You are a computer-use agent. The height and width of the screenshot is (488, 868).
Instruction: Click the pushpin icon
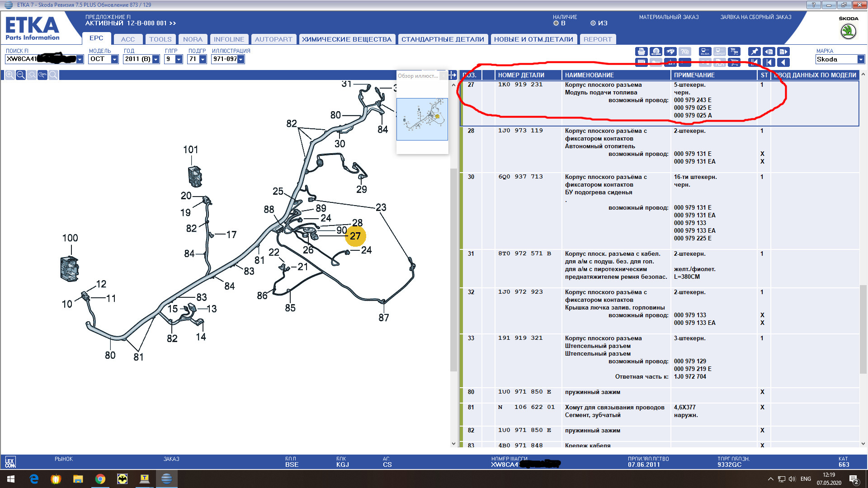point(754,52)
